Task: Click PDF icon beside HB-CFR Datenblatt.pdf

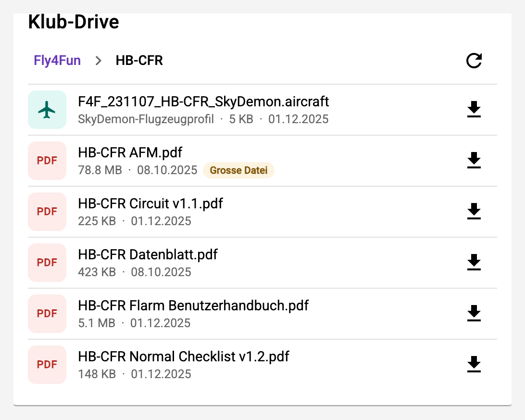Action: (x=47, y=262)
